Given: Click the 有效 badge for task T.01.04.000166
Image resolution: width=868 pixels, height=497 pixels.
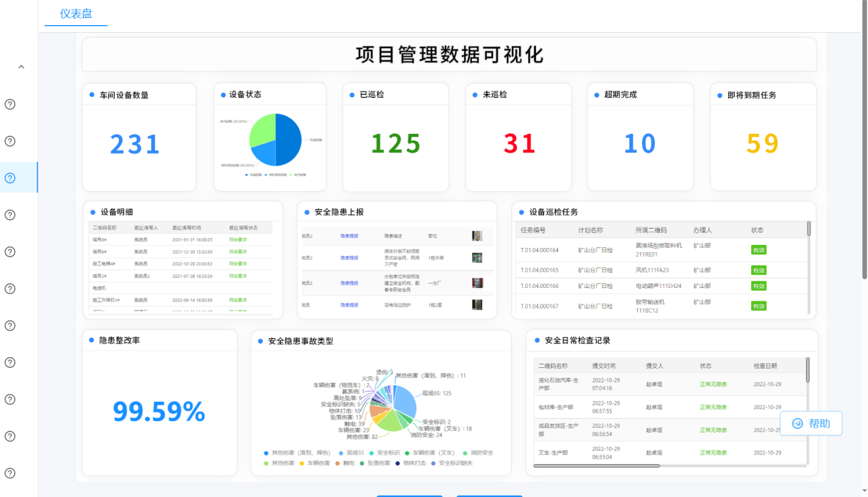Looking at the screenshot, I should [x=759, y=286].
